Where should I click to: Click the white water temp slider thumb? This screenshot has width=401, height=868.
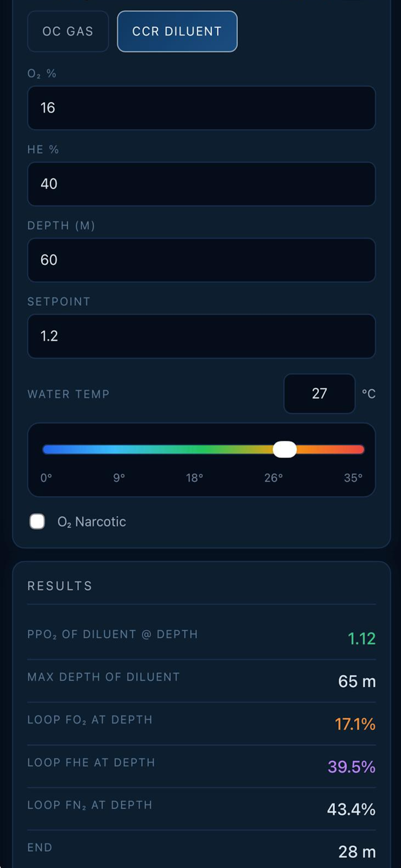285,450
